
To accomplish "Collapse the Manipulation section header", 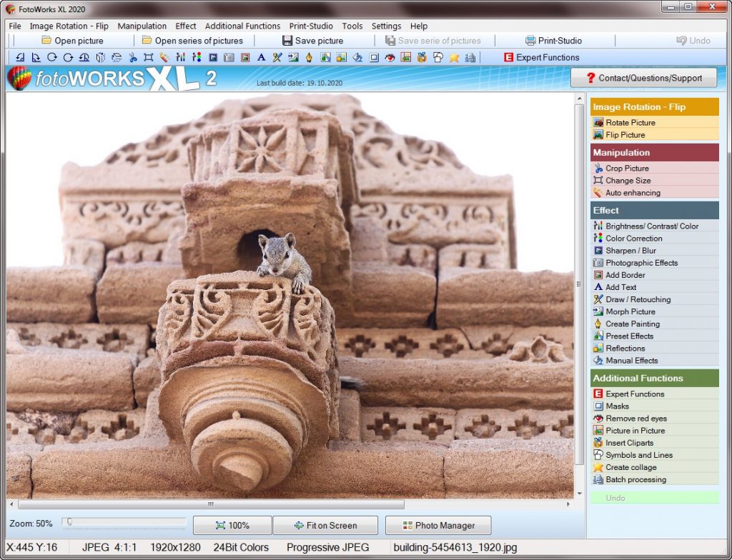I will point(654,152).
